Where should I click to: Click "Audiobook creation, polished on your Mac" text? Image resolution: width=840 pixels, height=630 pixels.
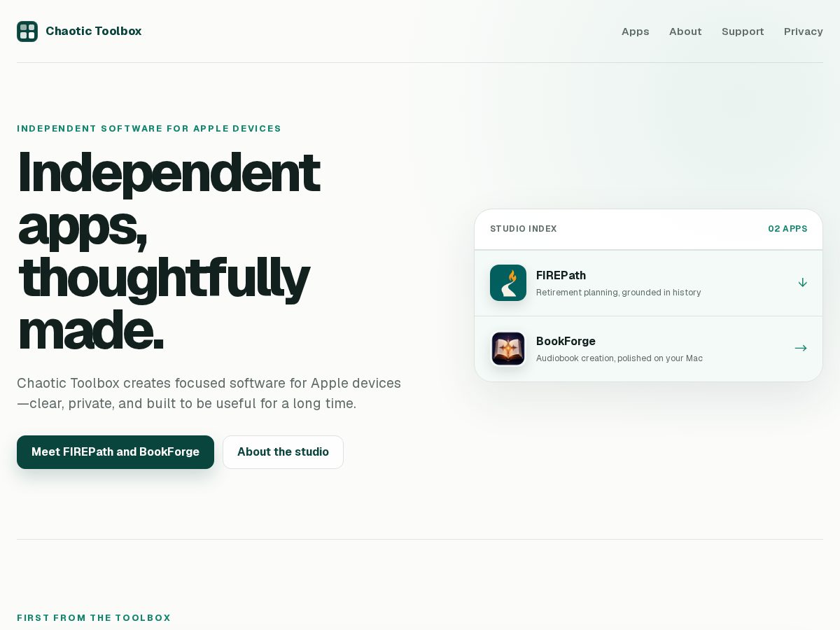(619, 358)
